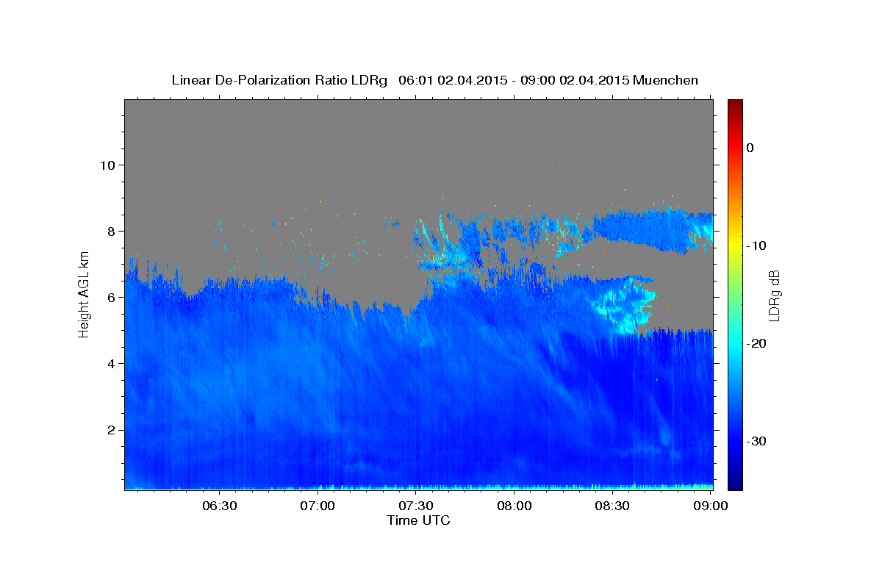Click the red data speck near 10 km

coord(556,164)
